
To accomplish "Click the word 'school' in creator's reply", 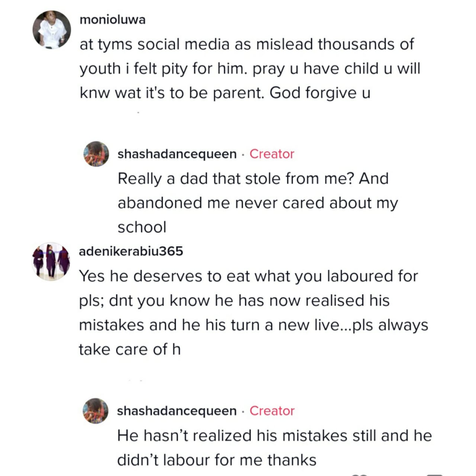I will coord(142,227).
